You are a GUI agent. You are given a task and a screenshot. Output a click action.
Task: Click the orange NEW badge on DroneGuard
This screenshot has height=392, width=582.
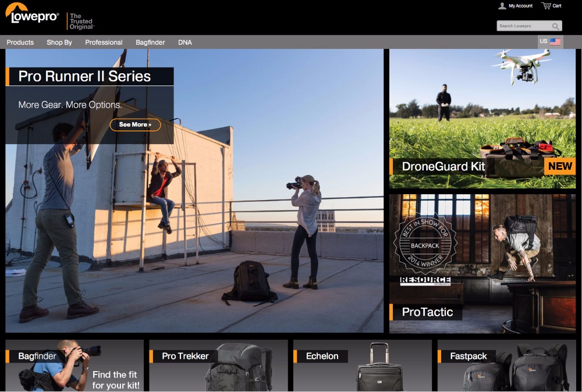(560, 166)
